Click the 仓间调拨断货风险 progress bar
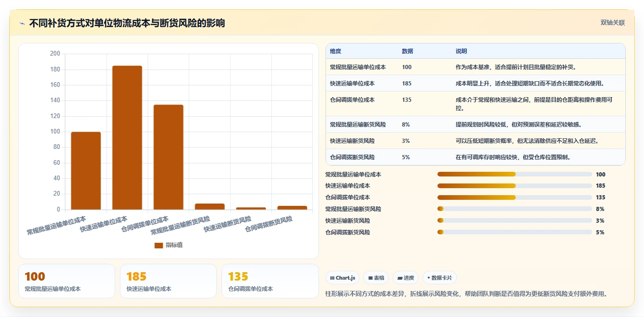 point(515,232)
